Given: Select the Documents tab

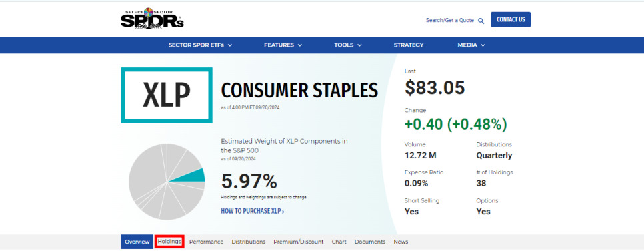Looking at the screenshot, I should coord(370,242).
